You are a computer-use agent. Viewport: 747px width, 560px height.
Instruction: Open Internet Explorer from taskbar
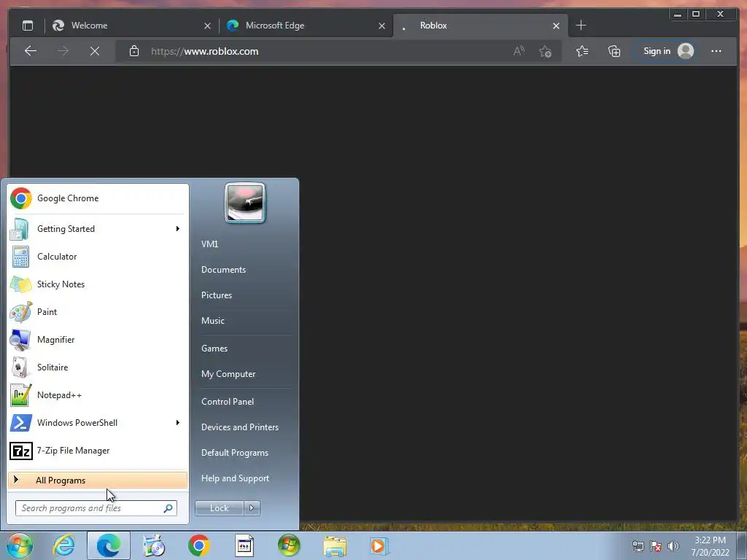(x=64, y=545)
